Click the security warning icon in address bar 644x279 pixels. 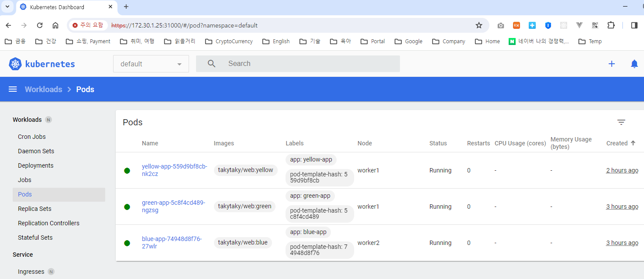click(75, 25)
